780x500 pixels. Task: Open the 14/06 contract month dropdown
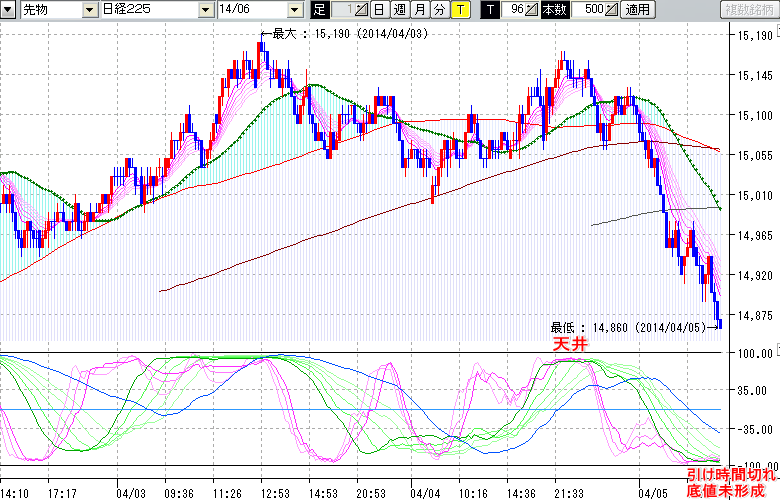click(294, 10)
